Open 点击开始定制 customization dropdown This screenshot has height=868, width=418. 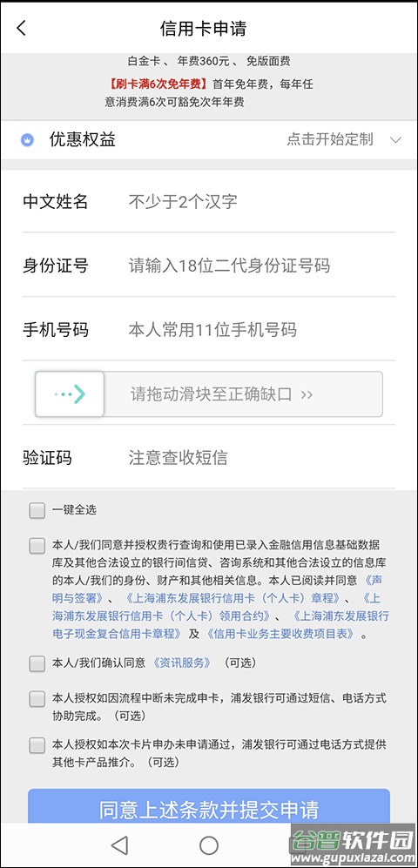click(330, 139)
